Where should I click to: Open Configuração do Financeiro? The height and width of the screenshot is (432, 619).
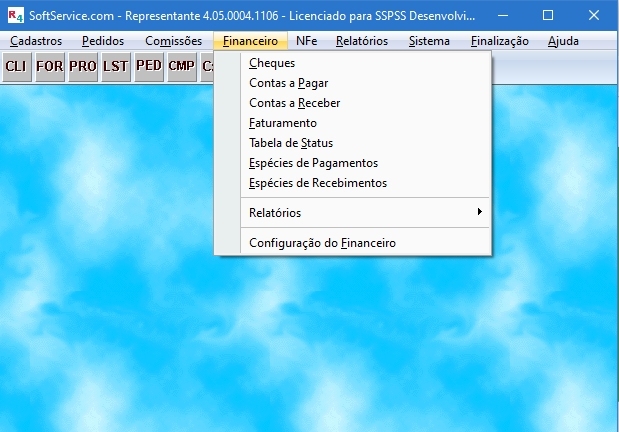(x=322, y=243)
